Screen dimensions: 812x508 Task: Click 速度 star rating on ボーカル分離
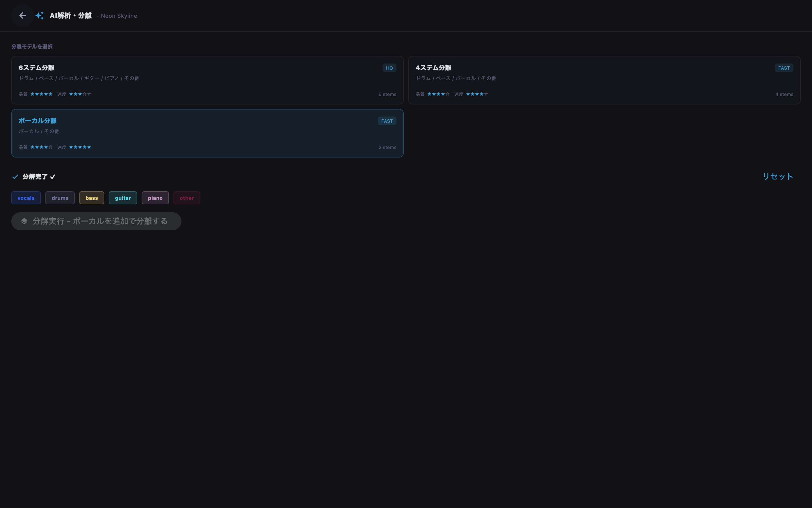point(80,147)
